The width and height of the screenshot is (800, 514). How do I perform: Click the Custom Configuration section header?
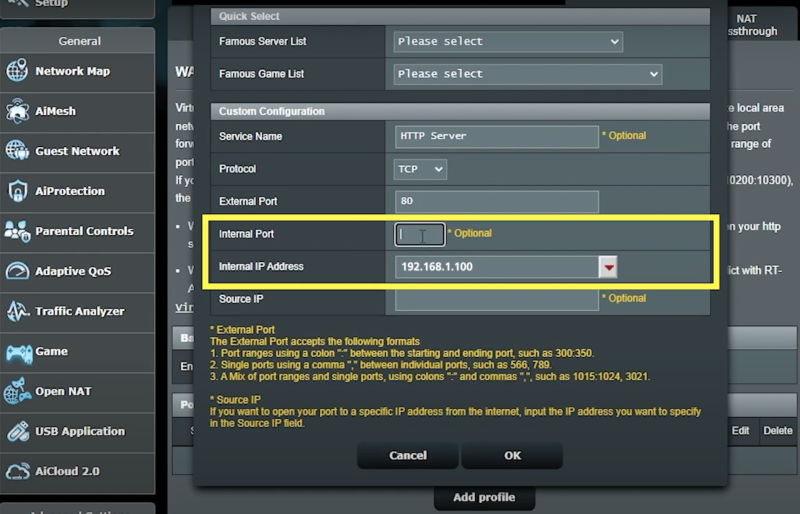[x=460, y=111]
